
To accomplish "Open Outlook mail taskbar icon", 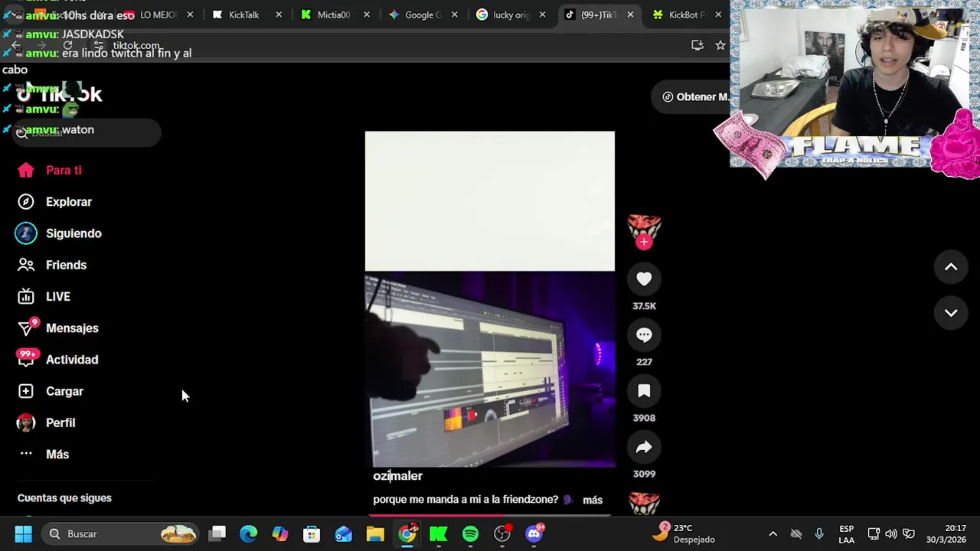I will 343,533.
